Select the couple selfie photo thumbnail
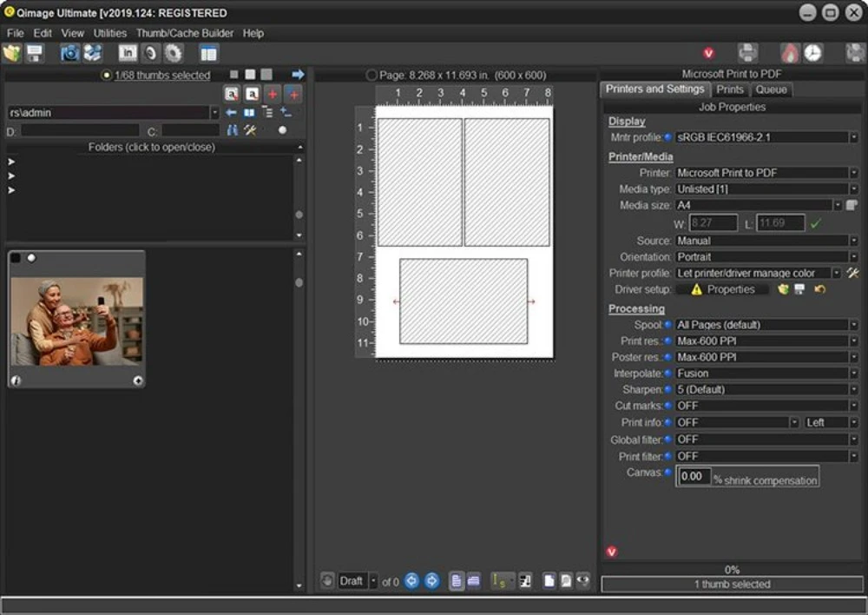 76,321
